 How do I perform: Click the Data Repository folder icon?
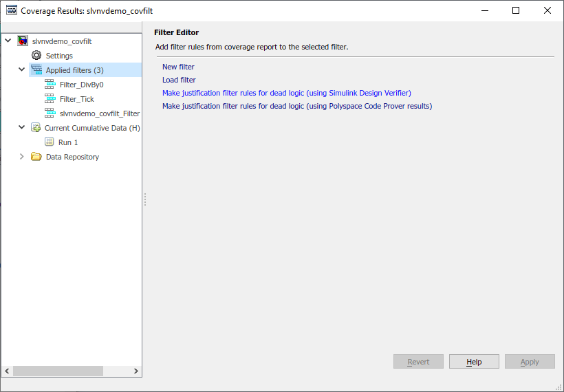click(36, 157)
